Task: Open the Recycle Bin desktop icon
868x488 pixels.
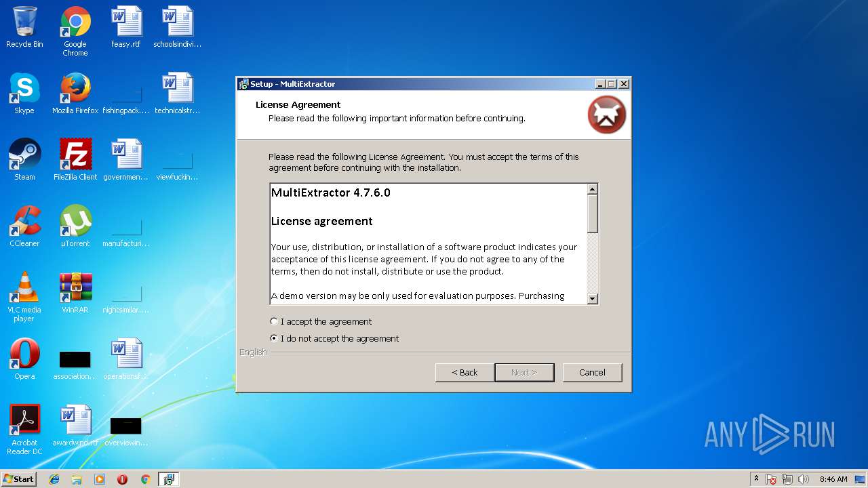Action: pyautogui.click(x=24, y=27)
